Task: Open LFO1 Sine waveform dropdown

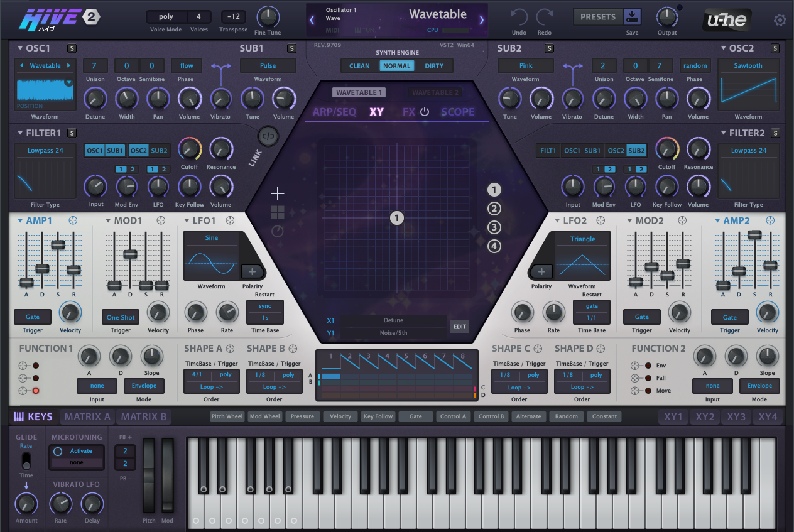Action: click(x=211, y=238)
